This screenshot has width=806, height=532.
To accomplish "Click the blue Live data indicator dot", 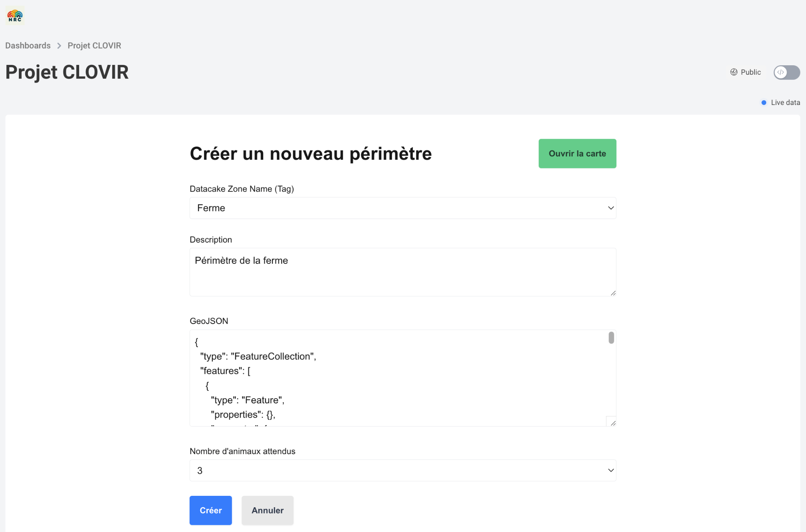I will tap(763, 103).
